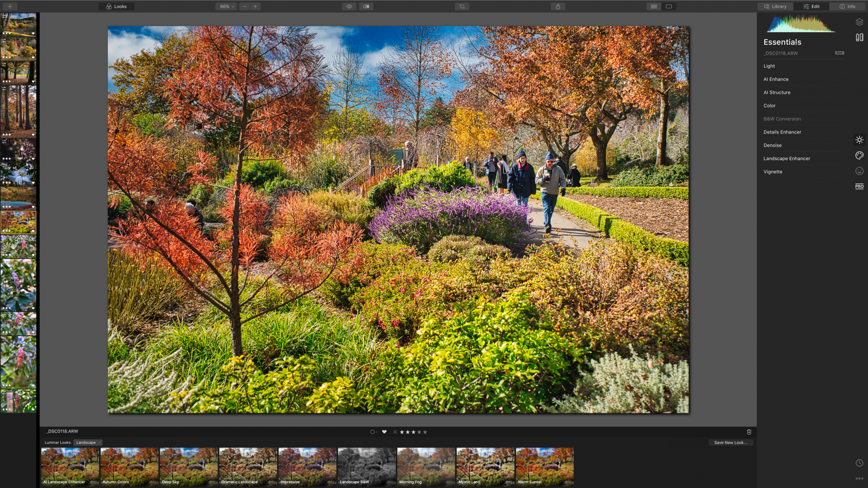868x488 pixels.
Task: Open Luminar Looks Landscape category dropdown
Action: point(88,442)
